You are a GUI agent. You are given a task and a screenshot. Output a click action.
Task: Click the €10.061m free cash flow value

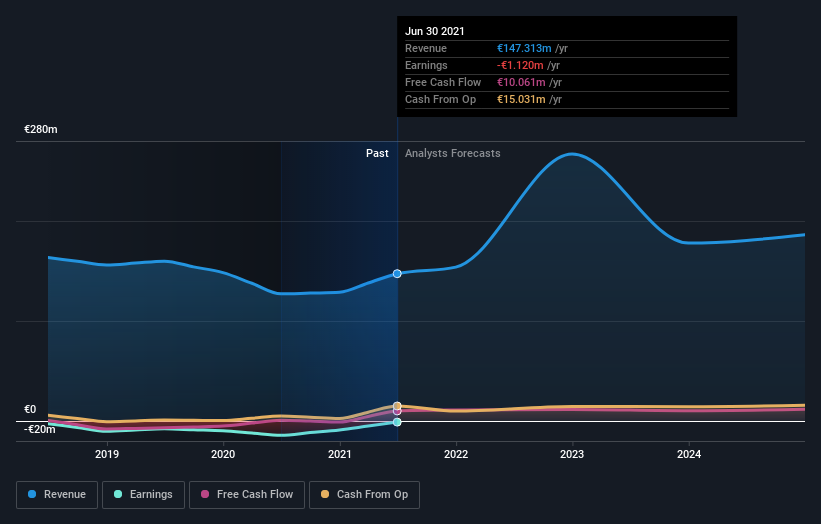pos(522,82)
